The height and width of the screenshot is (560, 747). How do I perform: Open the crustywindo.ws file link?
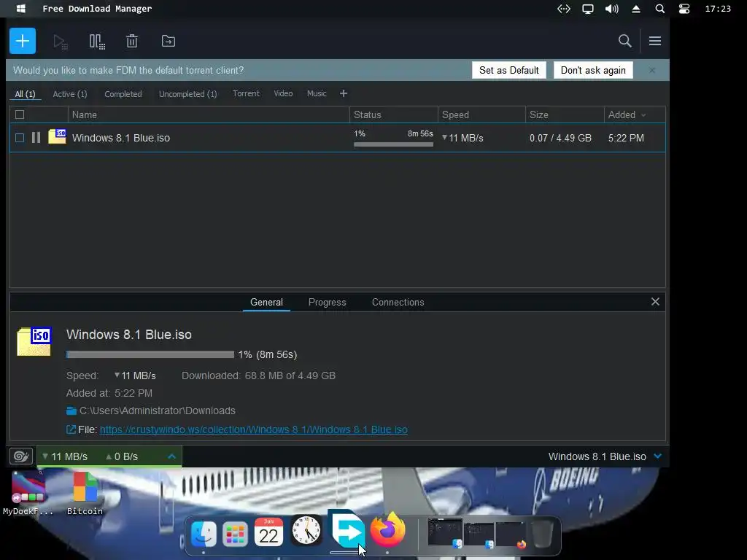(253, 429)
